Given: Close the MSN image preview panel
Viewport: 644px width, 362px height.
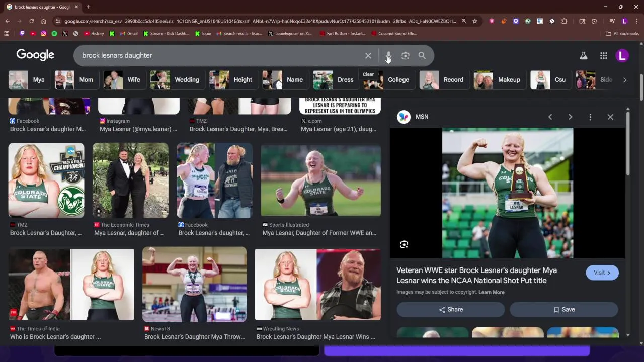Looking at the screenshot, I should pos(610,117).
